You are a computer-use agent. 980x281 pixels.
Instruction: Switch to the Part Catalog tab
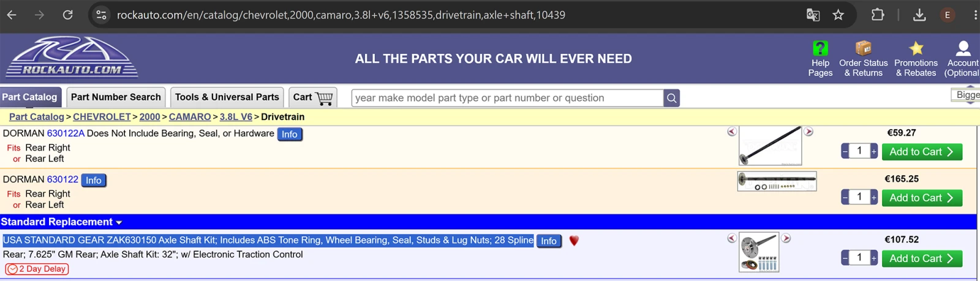[x=29, y=97]
